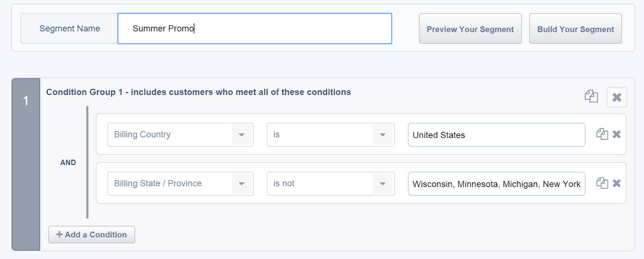This screenshot has width=644, height=259.
Task: Focus the Segment Name text field
Action: click(x=254, y=29)
